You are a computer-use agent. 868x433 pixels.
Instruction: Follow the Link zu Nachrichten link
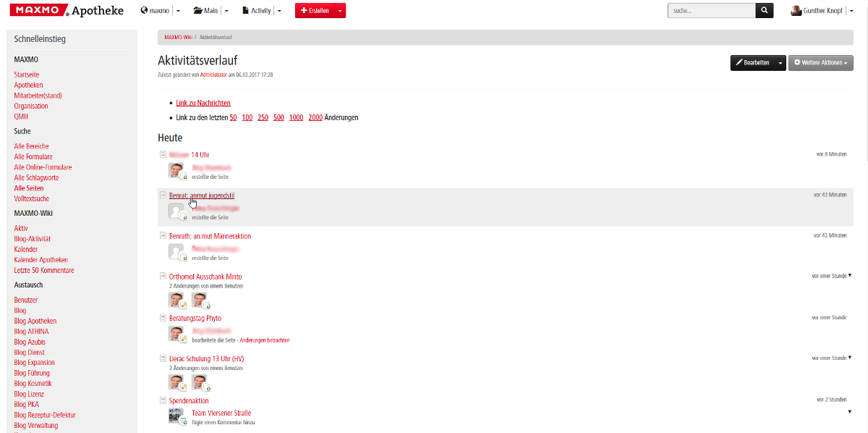(203, 103)
